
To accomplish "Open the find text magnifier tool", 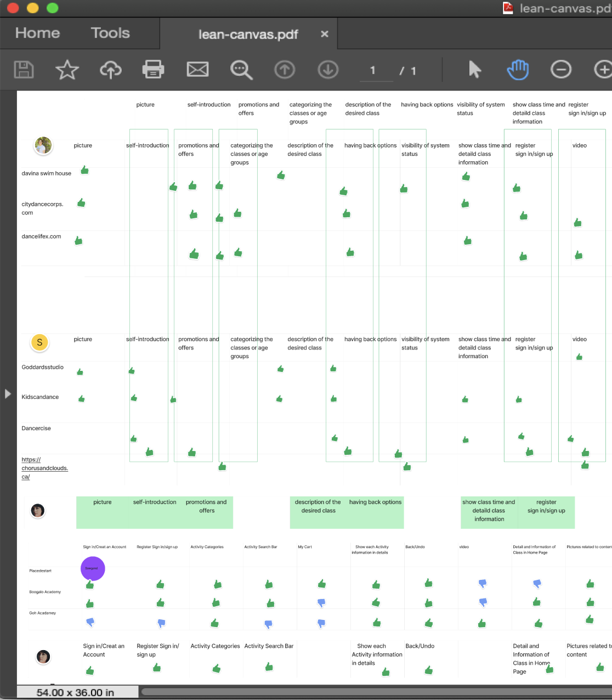I will [x=241, y=70].
